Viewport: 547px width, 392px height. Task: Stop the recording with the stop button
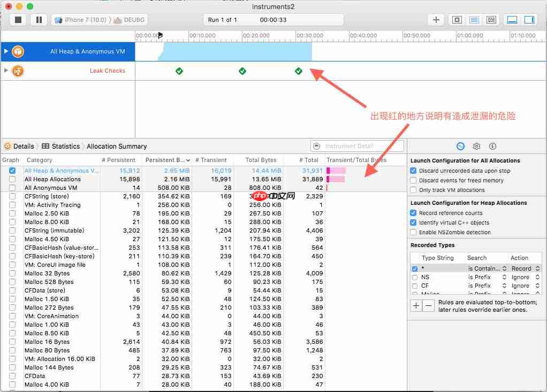point(18,20)
